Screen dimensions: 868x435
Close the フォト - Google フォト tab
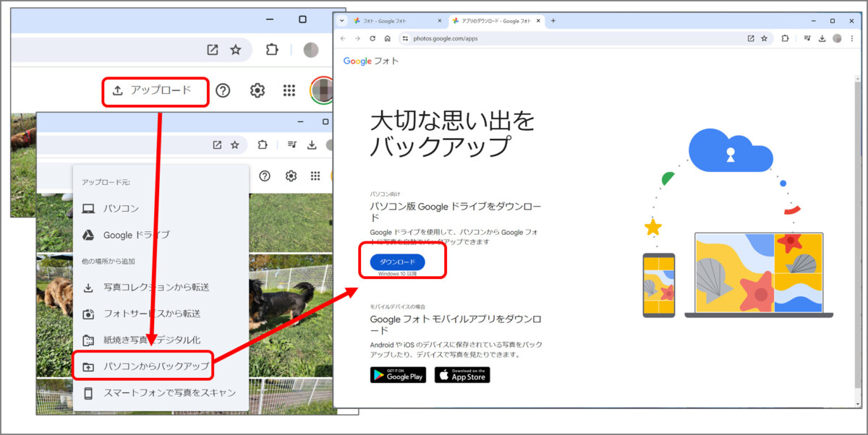[440, 21]
